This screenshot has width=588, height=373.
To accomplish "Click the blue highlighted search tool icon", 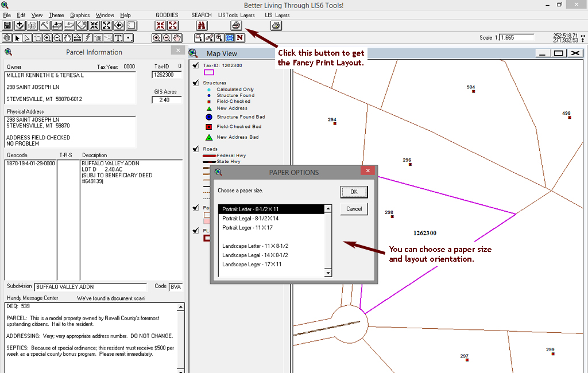I will (230, 38).
